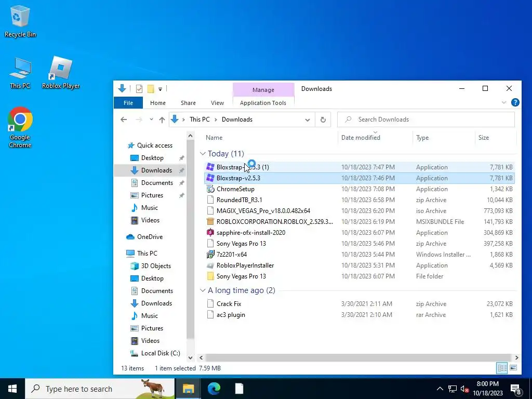Select the Crack Fix zip file
This screenshot has height=399, width=532.
[229, 303]
